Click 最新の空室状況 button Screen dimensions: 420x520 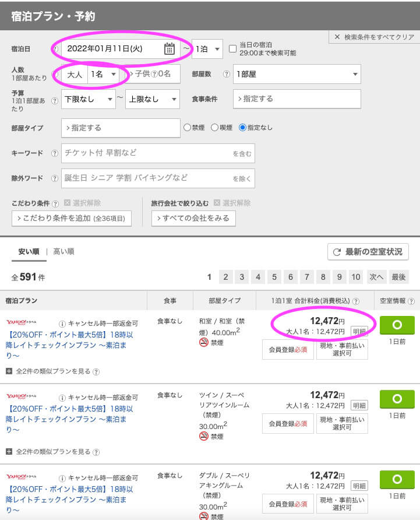[x=368, y=252]
